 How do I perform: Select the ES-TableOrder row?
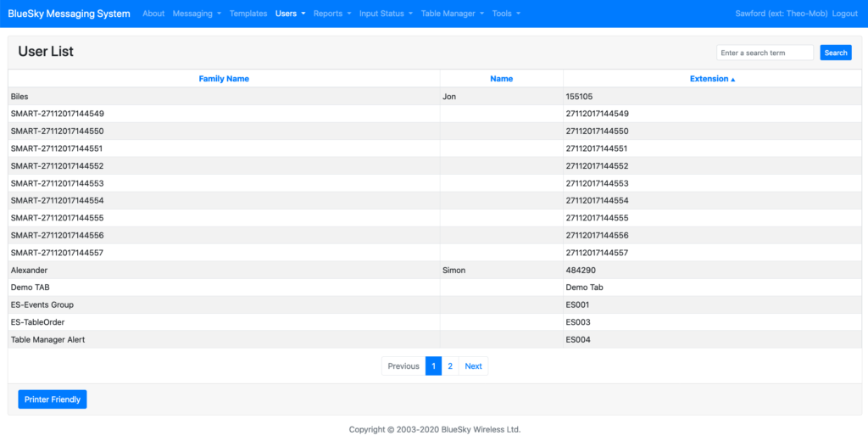click(435, 322)
